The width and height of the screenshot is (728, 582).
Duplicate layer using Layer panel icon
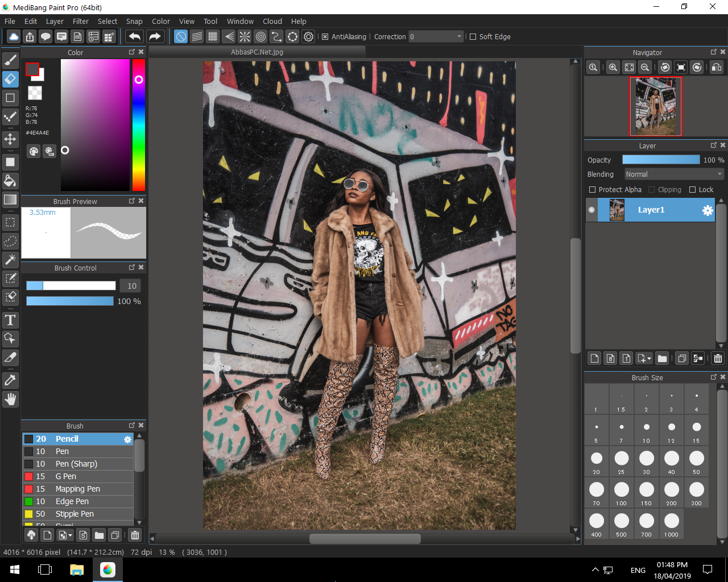(x=682, y=358)
